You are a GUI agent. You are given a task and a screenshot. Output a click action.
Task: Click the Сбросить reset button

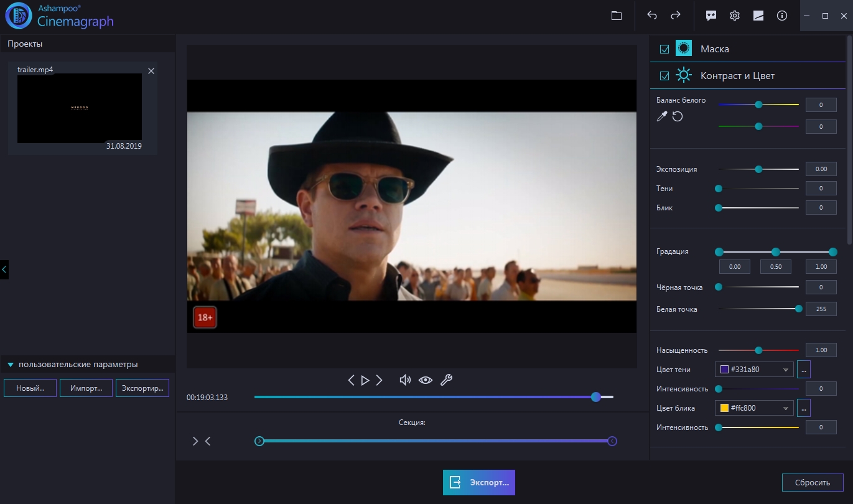pos(813,482)
